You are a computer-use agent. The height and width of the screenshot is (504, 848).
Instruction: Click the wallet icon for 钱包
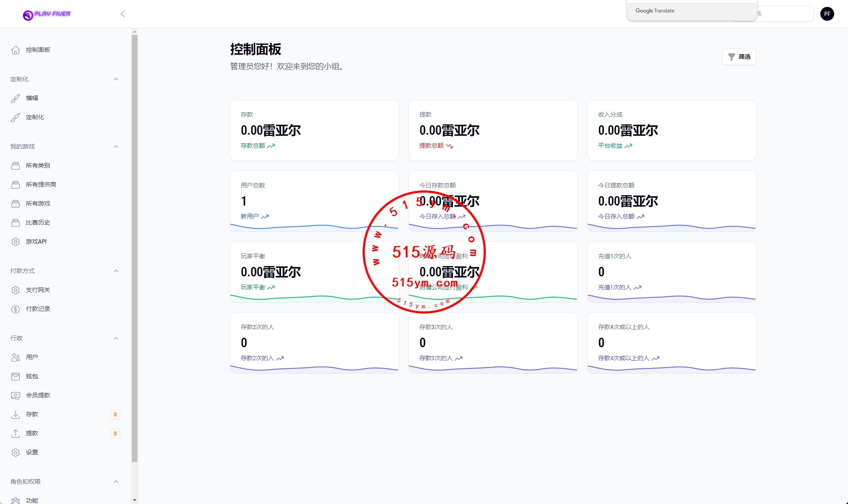point(16,377)
